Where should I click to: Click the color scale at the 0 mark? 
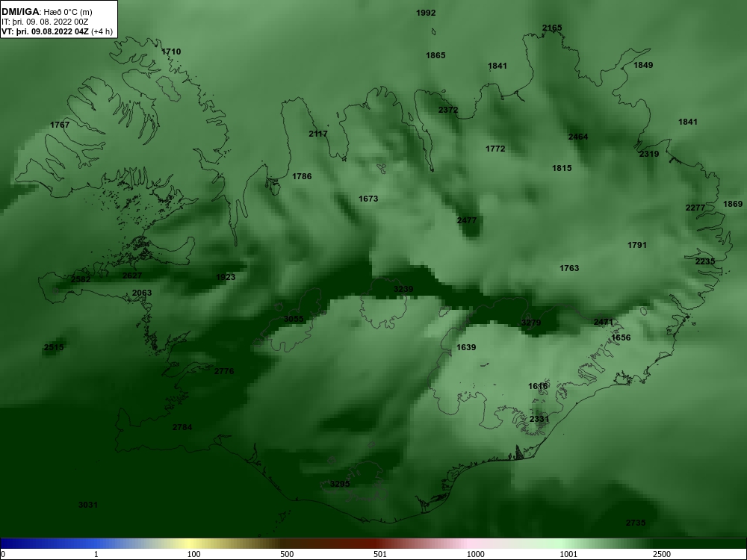point(3,554)
